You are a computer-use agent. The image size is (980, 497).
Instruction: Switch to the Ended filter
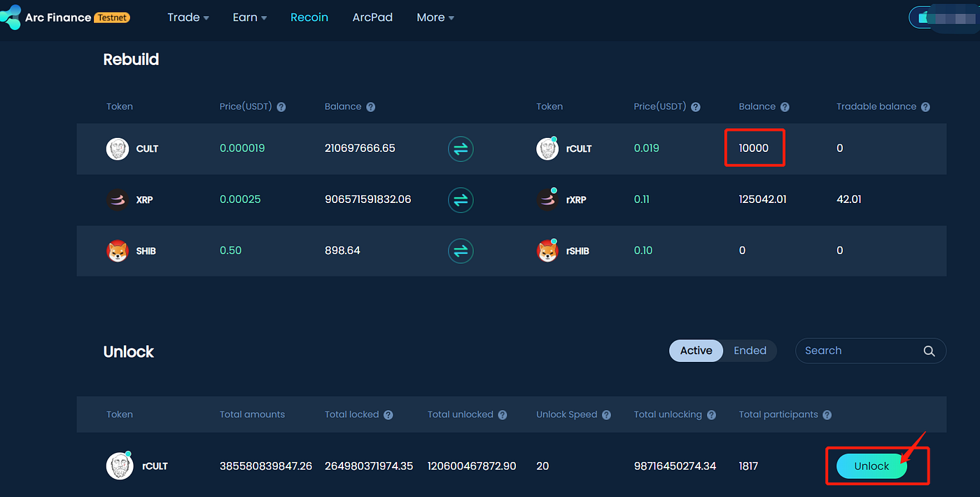(750, 351)
